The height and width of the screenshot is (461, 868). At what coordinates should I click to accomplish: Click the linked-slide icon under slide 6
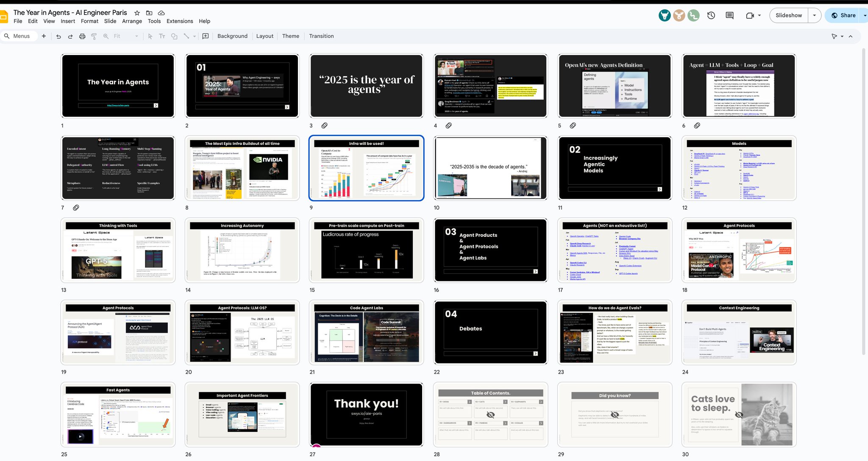point(697,125)
